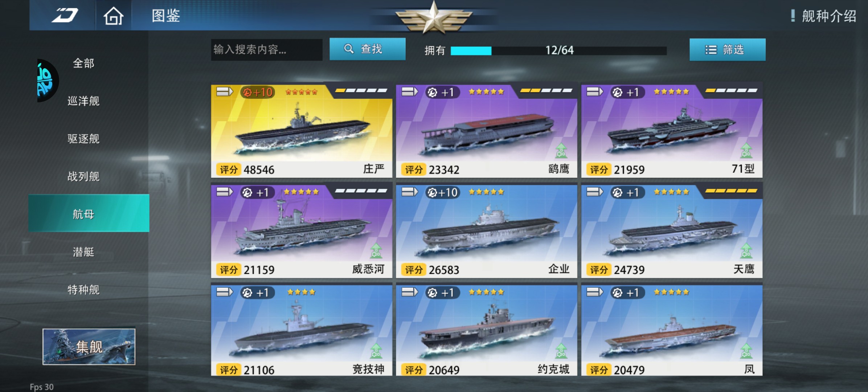Tap the green upgrade icon on 鹞鹰 card
Screen dimensions: 868x392
561,151
